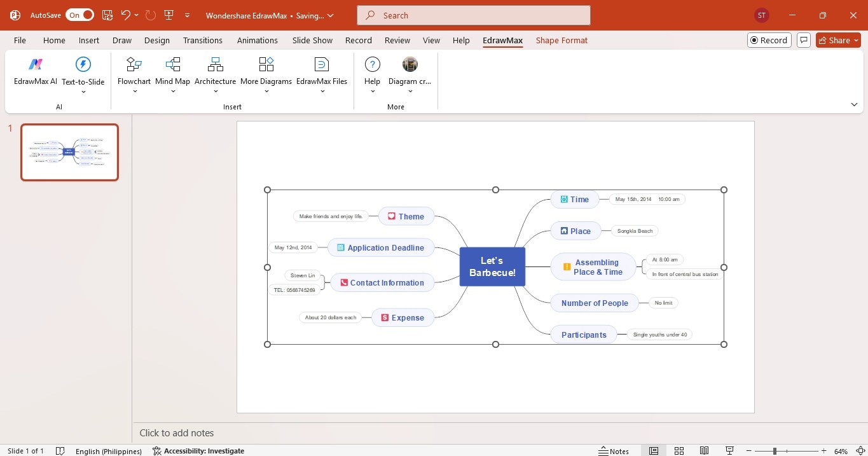
Task: Click the spell check book icon
Action: (x=60, y=451)
